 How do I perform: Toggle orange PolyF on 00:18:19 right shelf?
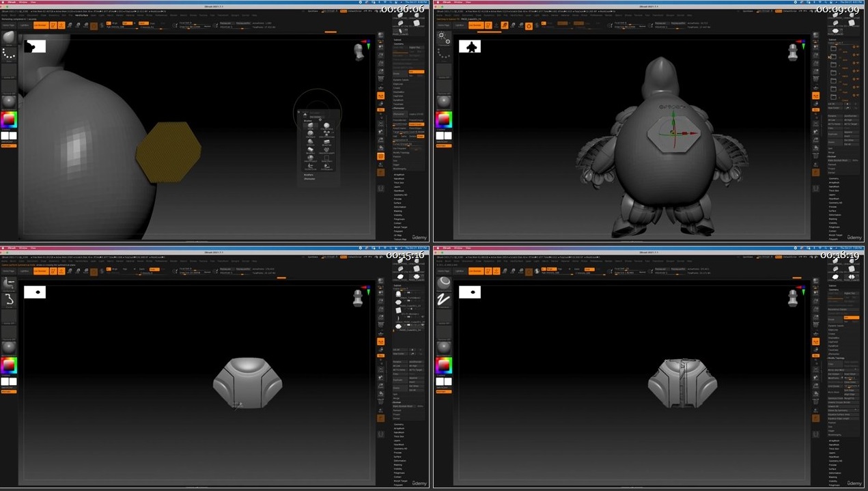pyautogui.click(x=815, y=418)
